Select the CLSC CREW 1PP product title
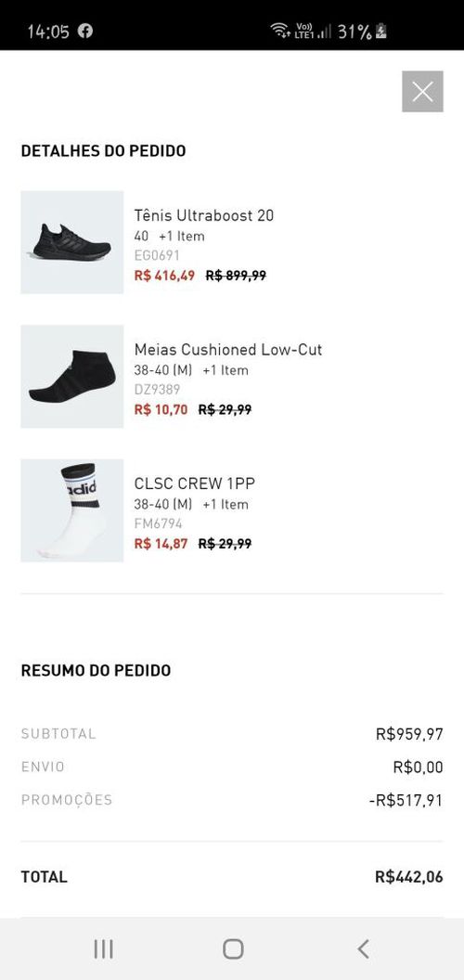 pyautogui.click(x=195, y=484)
